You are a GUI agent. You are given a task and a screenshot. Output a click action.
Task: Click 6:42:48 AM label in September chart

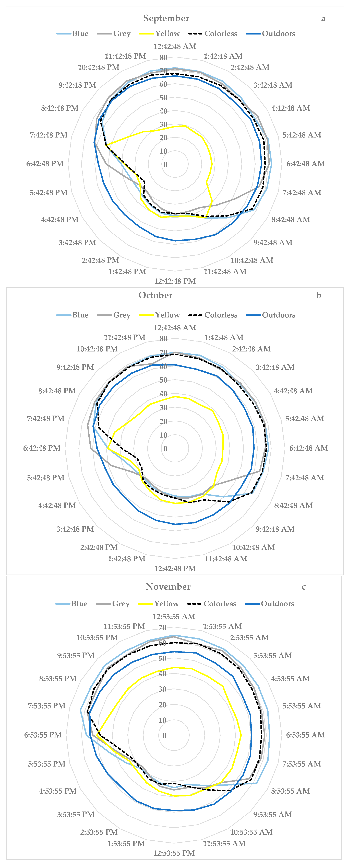[x=305, y=164]
